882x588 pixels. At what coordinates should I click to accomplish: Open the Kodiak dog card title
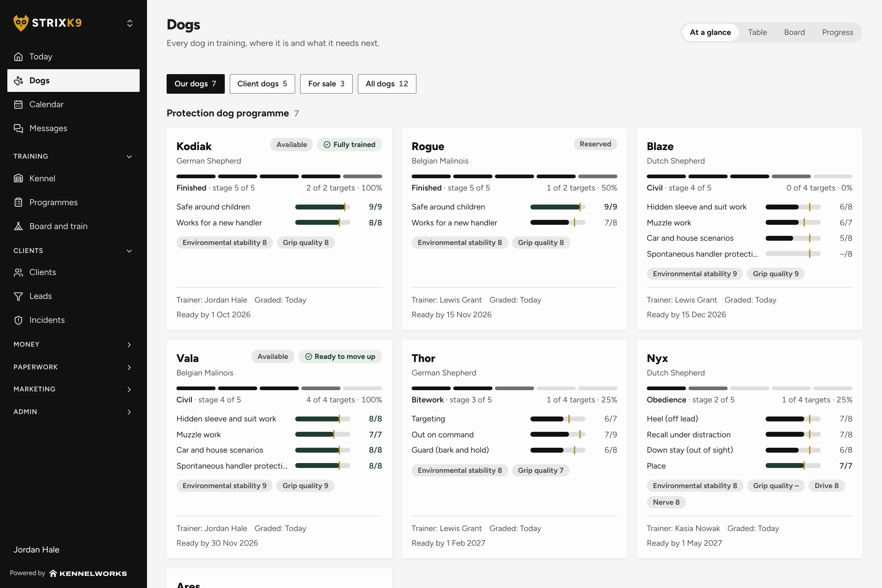194,146
